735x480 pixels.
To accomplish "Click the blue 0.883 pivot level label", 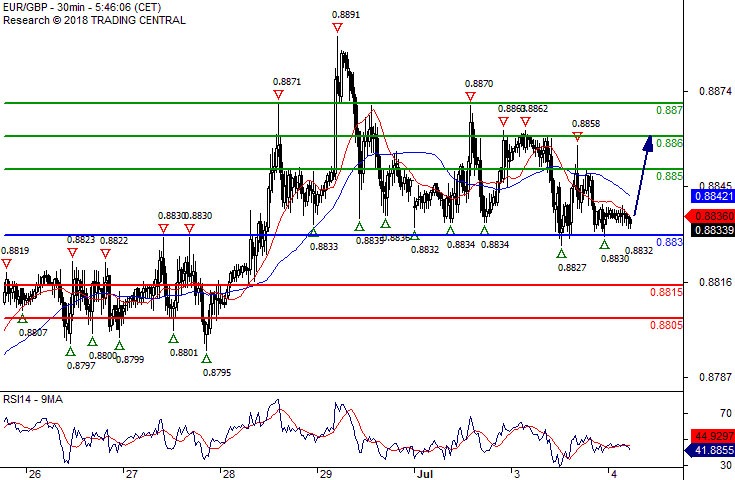I will pos(669,242).
